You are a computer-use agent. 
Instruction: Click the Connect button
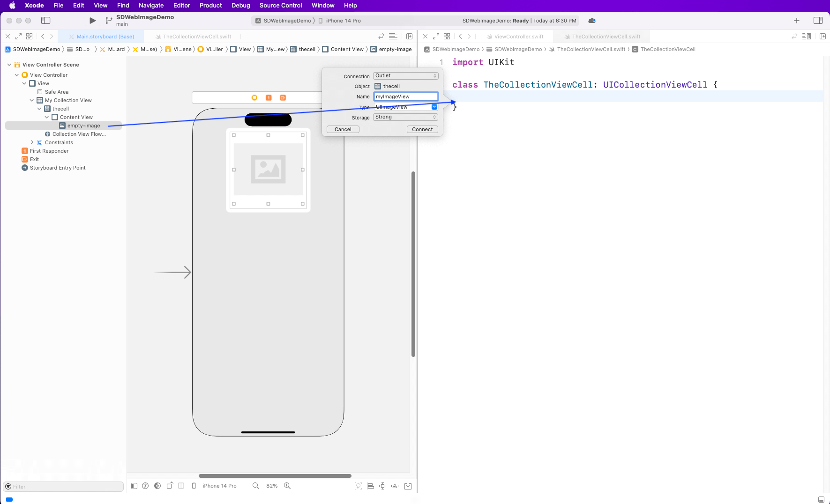(422, 129)
